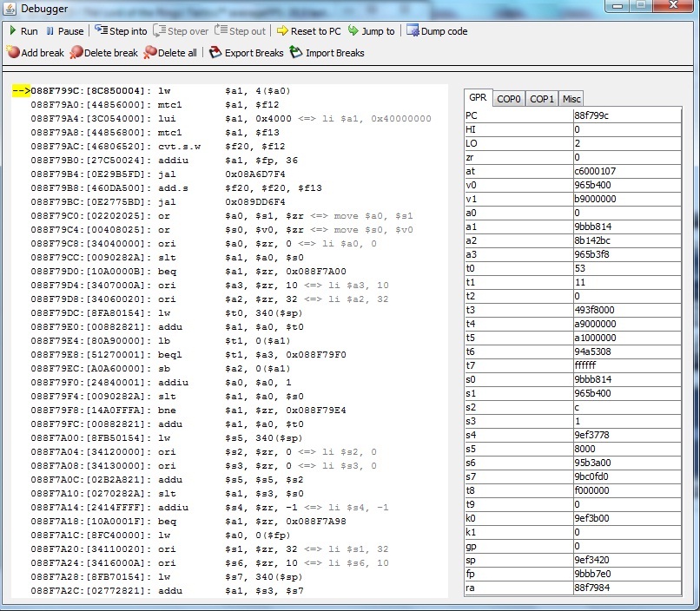Click the Run toolbar button
This screenshot has width=700, height=611.
(23, 31)
